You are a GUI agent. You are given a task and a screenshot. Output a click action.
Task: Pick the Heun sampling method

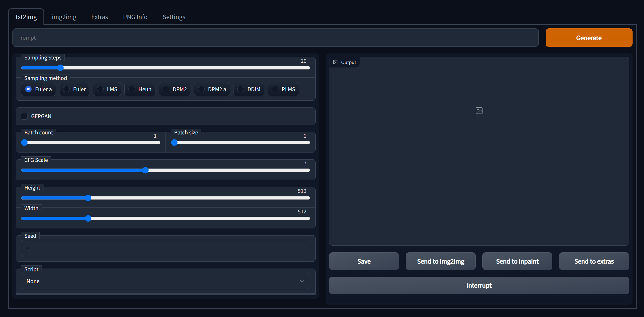tap(132, 89)
